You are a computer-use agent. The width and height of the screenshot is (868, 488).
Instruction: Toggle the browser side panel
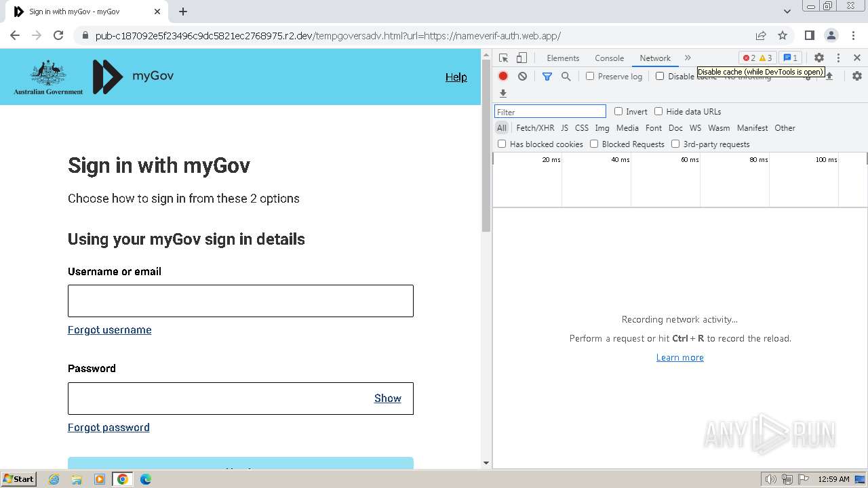click(810, 35)
